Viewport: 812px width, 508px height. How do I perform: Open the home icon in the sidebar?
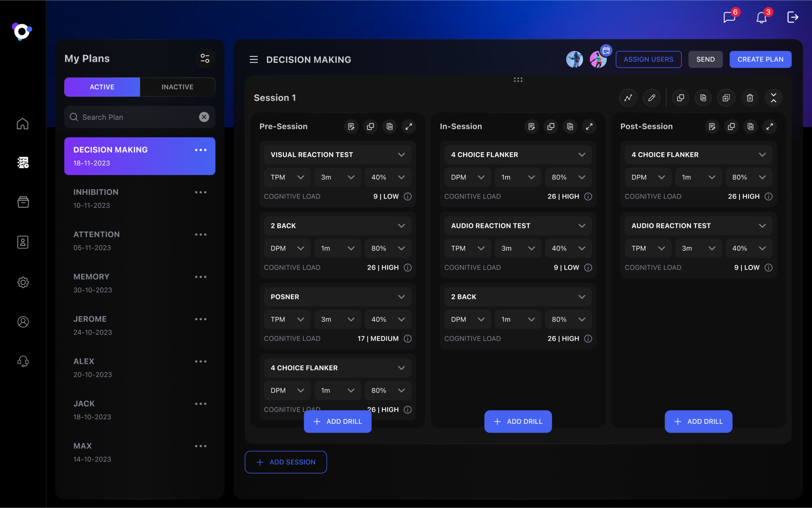pos(23,124)
